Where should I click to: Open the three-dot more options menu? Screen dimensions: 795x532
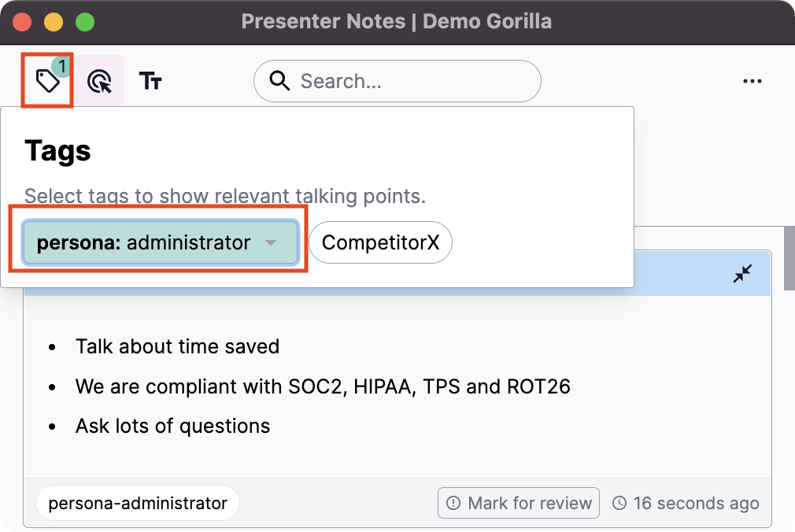pyautogui.click(x=752, y=81)
